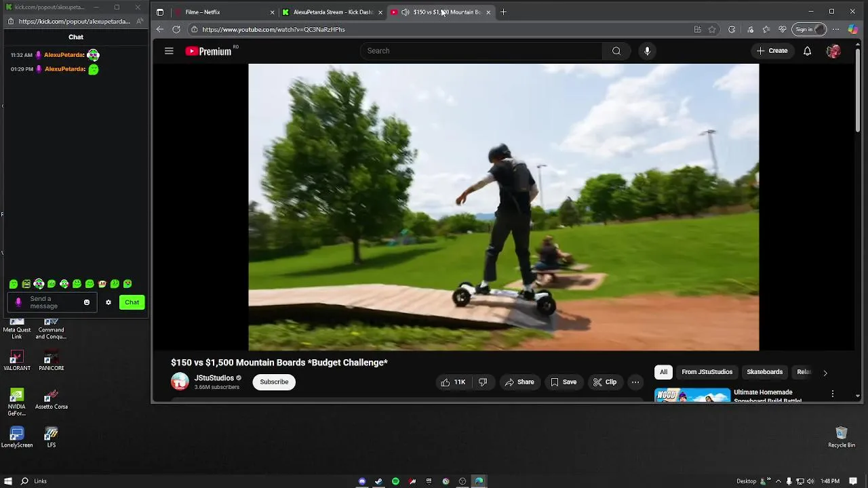
Task: Click the Edge address bar URL
Action: click(x=273, y=29)
